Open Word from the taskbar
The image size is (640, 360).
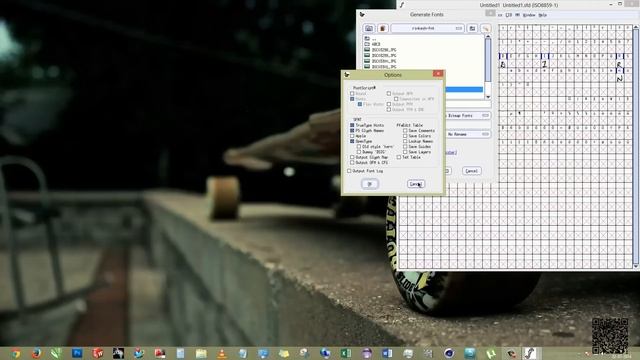click(x=387, y=353)
